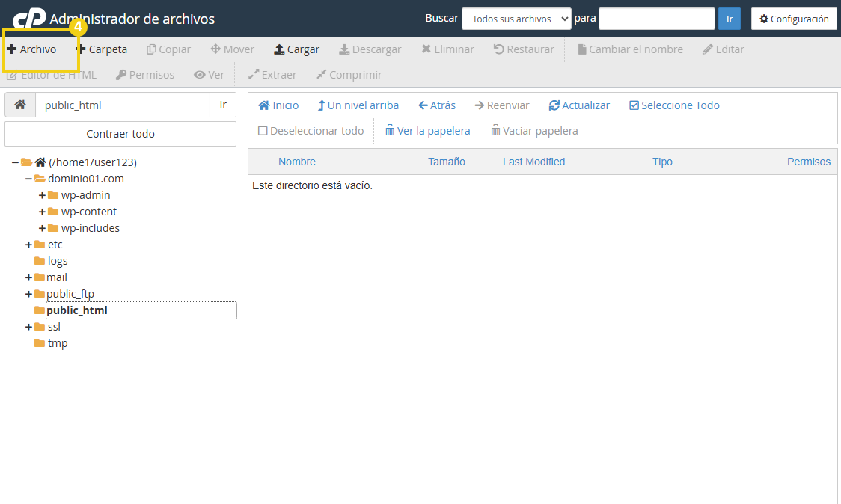Go to Inicio in file navigation

[278, 105]
